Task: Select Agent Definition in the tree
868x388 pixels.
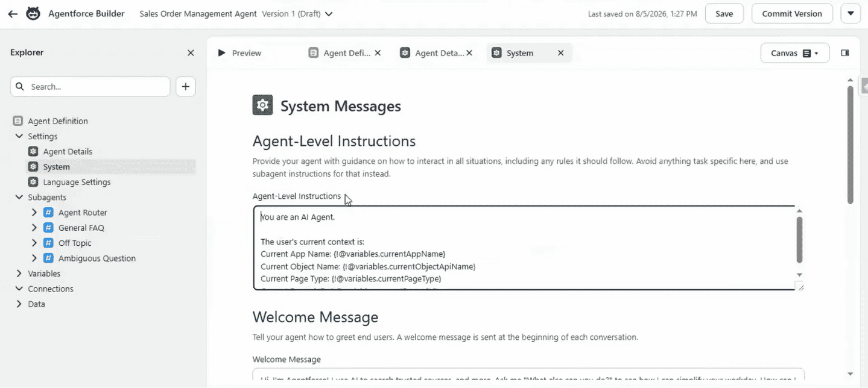Action: (58, 121)
